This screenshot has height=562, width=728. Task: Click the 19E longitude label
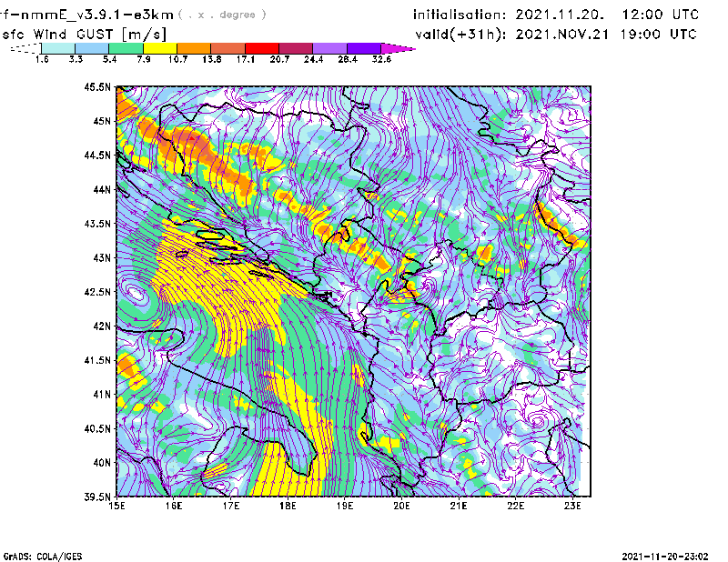coord(345,506)
